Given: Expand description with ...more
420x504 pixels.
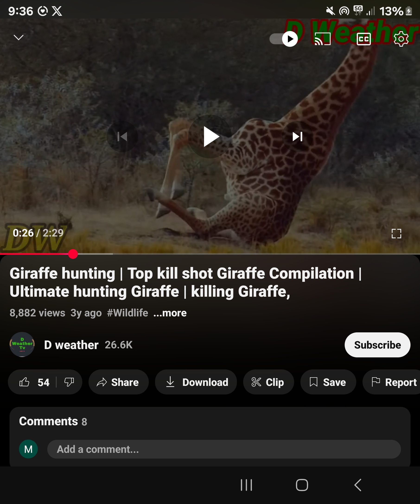Looking at the screenshot, I should tap(170, 313).
